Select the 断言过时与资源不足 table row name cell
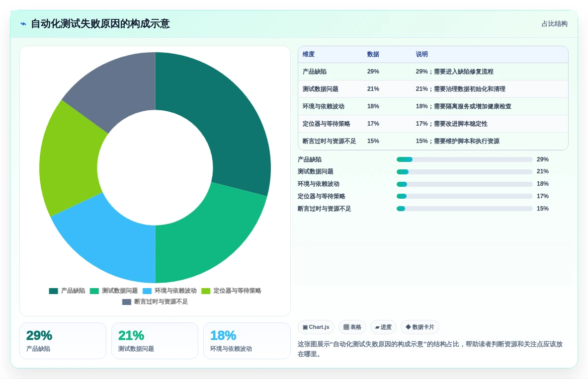This screenshot has width=588, height=379. click(x=330, y=142)
